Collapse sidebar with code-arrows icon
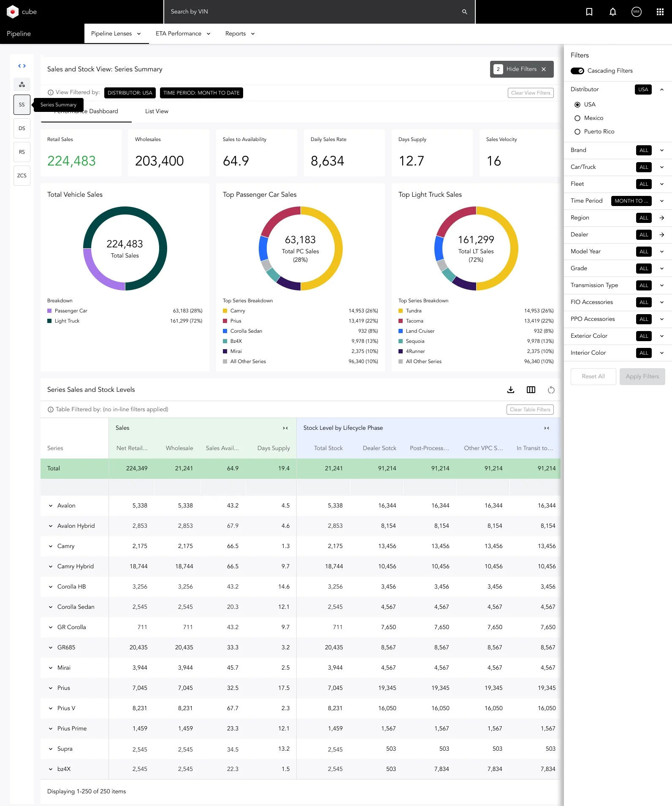This screenshot has height=806, width=672. click(22, 66)
